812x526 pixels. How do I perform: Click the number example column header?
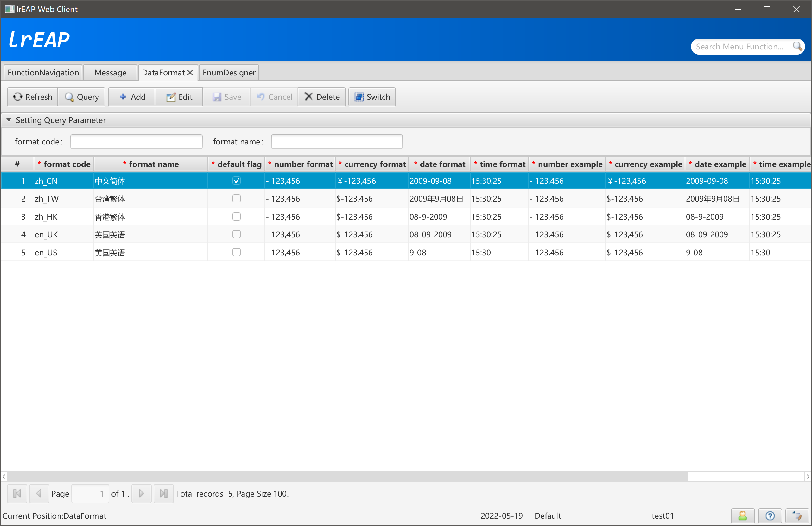(567, 164)
